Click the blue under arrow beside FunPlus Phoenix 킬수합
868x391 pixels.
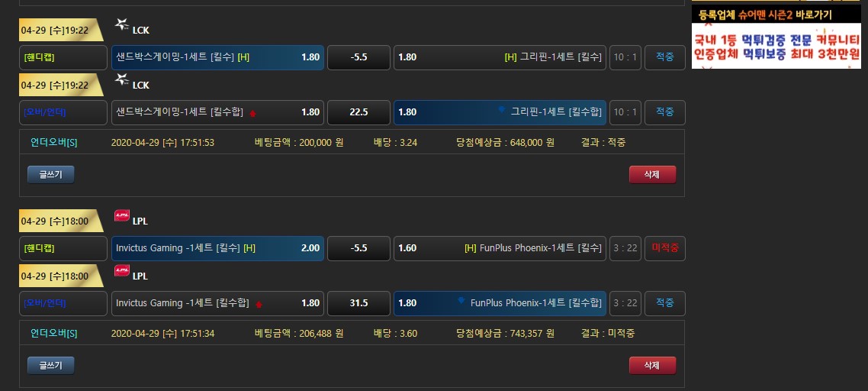click(461, 302)
